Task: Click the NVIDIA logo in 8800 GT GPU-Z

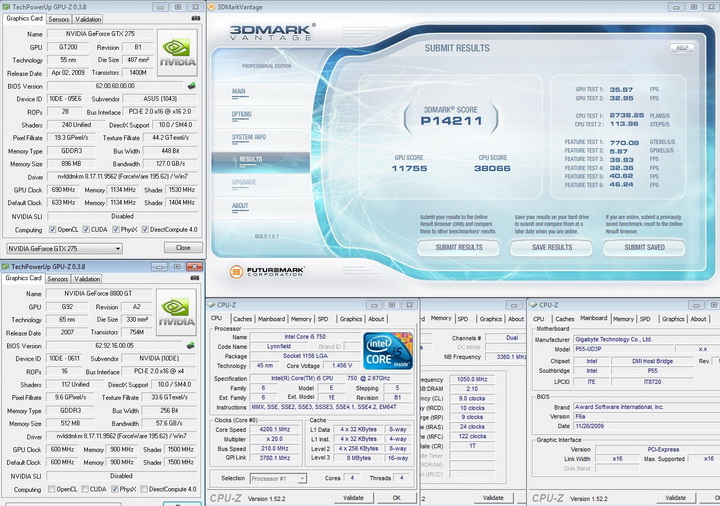Action: [x=176, y=312]
